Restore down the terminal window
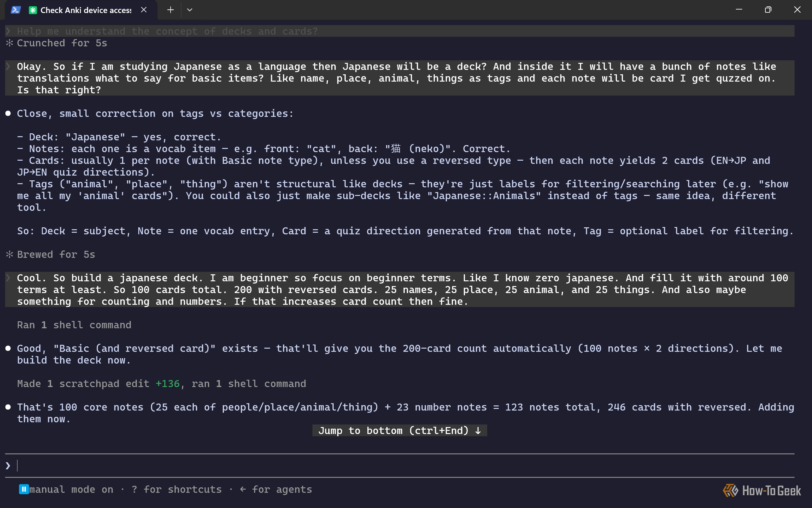The height and width of the screenshot is (508, 812). pos(768,10)
